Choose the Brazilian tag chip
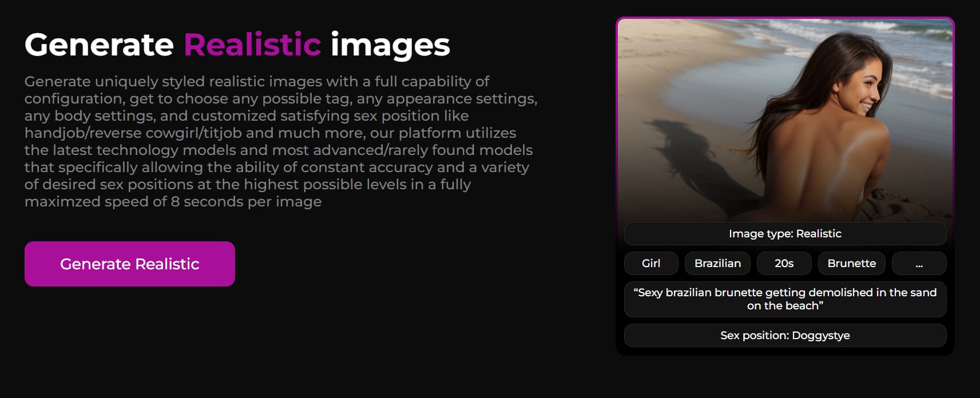980x398 pixels. point(717,263)
